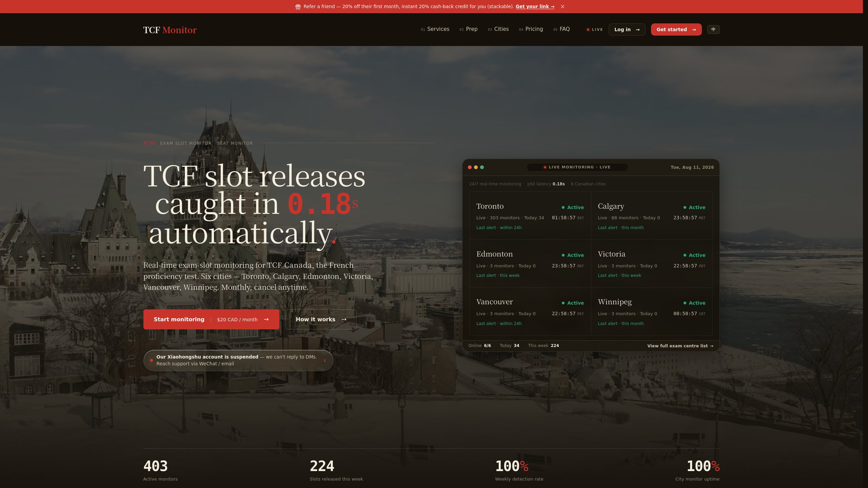
Task: Click the date 'Tue, Aug 11, 2026'
Action: point(692,167)
